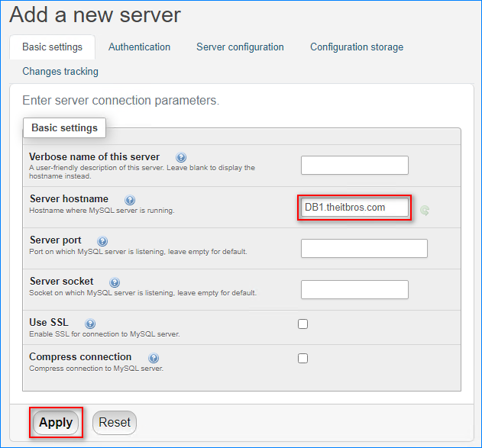The width and height of the screenshot is (482, 448).
Task: Switch to the Authentication tab
Action: pyautogui.click(x=139, y=47)
